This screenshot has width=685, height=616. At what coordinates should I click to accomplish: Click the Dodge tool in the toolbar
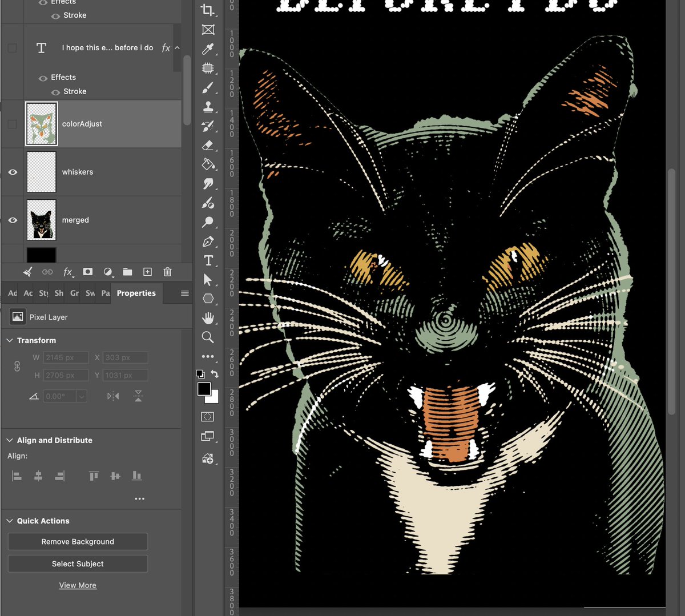[x=208, y=222]
